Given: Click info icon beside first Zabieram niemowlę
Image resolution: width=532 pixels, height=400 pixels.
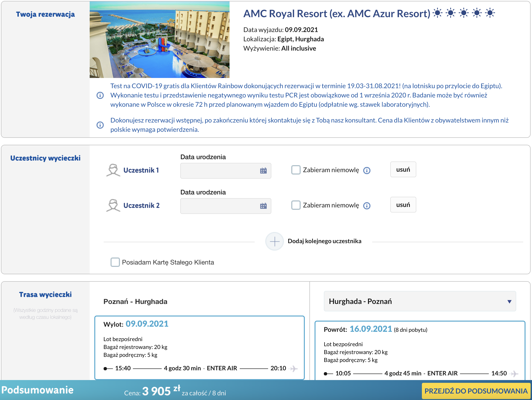Looking at the screenshot, I should coord(367,170).
